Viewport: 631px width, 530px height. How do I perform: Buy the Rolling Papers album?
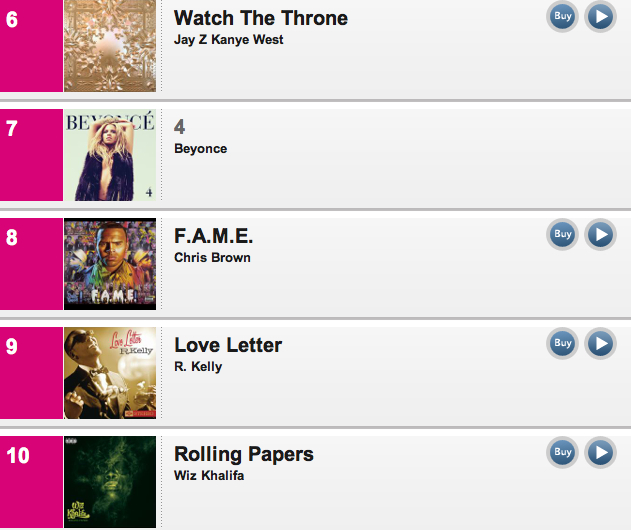[x=563, y=453]
